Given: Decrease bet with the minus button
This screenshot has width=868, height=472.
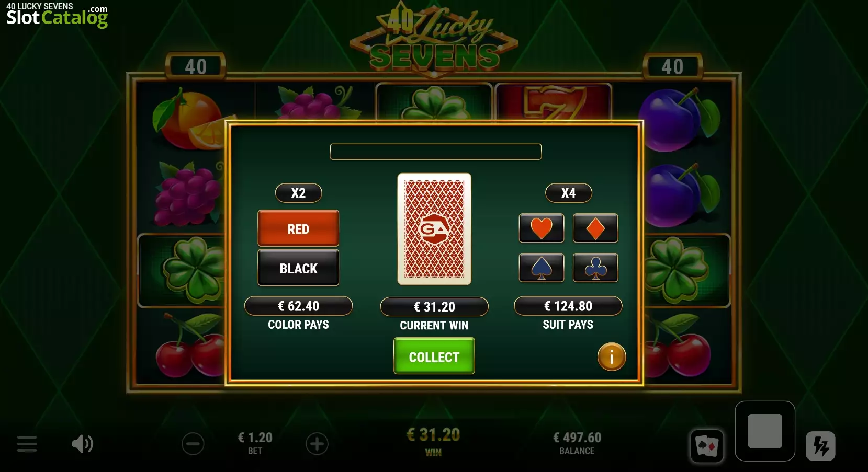Looking at the screenshot, I should point(193,444).
